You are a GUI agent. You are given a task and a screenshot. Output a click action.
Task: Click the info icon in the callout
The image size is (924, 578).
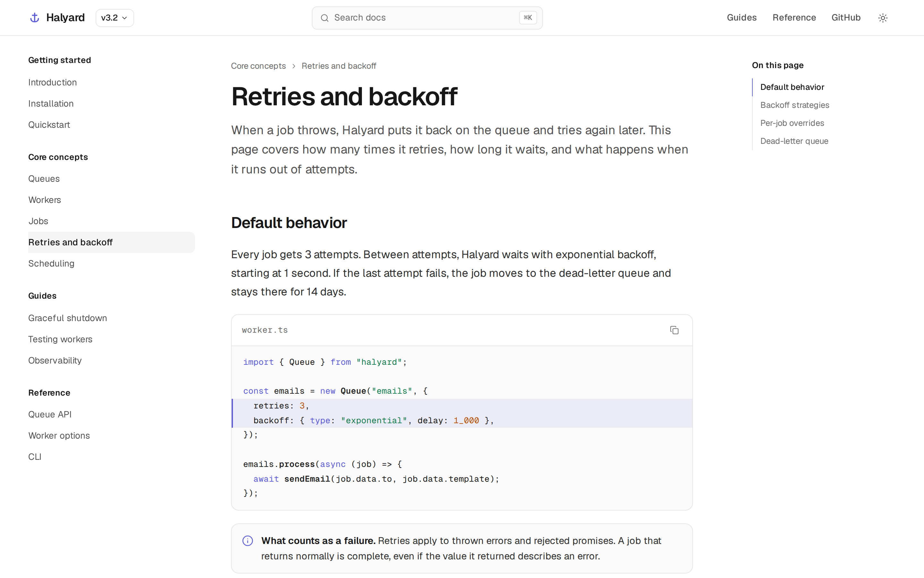tap(248, 540)
